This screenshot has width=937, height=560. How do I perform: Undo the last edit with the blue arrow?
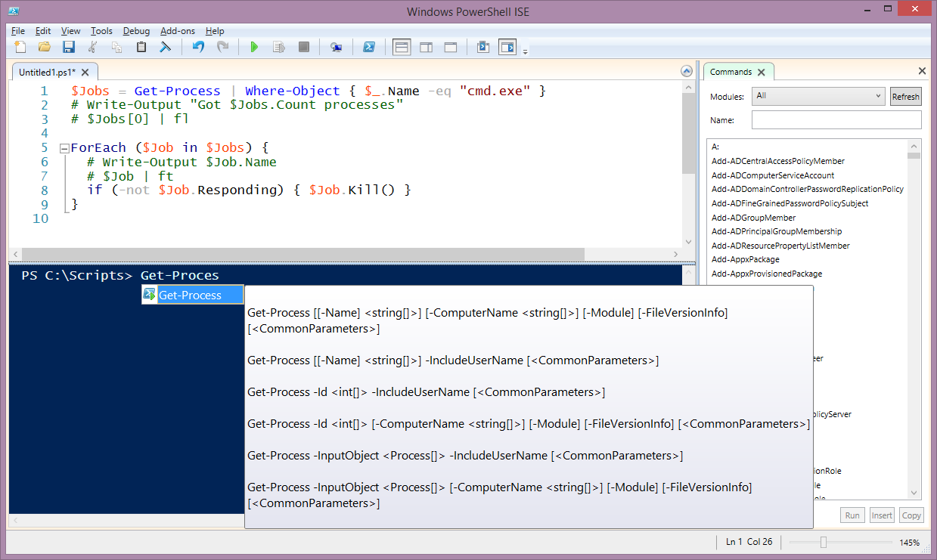(198, 47)
